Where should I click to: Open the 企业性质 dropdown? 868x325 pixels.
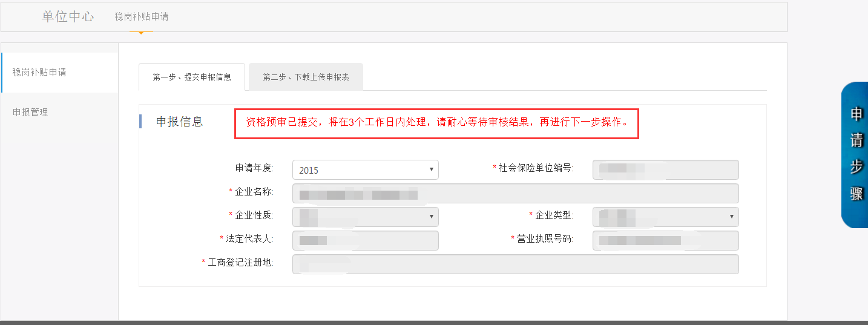pos(365,216)
